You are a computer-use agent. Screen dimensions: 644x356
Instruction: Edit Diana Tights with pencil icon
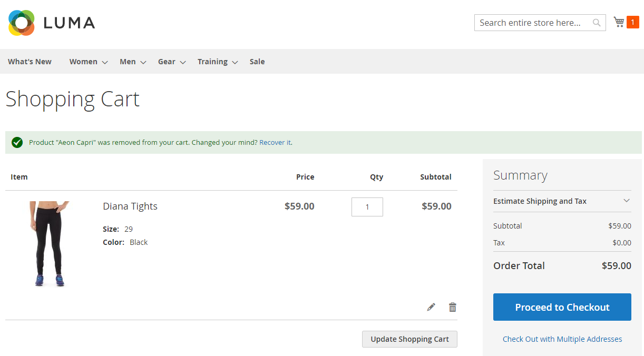coord(431,307)
